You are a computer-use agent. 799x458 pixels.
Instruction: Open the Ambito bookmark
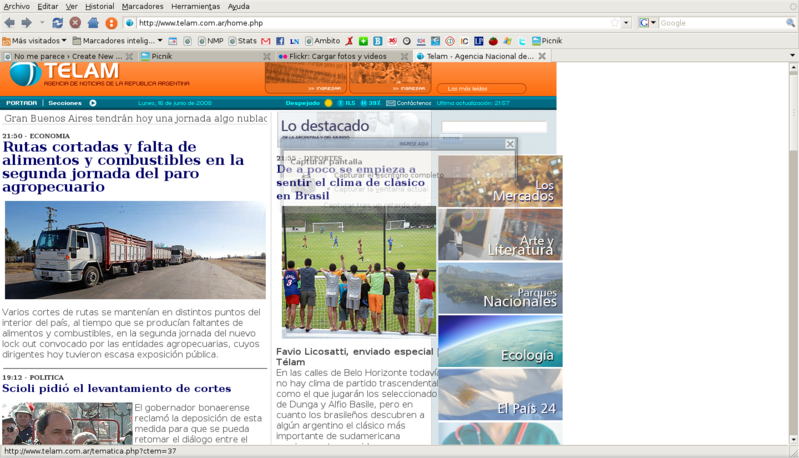pyautogui.click(x=322, y=41)
